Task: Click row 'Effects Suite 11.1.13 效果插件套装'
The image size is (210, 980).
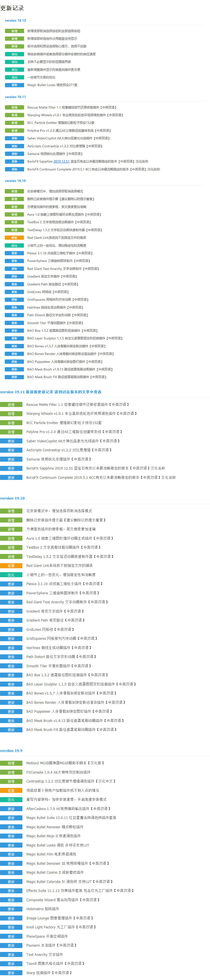Action: coord(80,891)
